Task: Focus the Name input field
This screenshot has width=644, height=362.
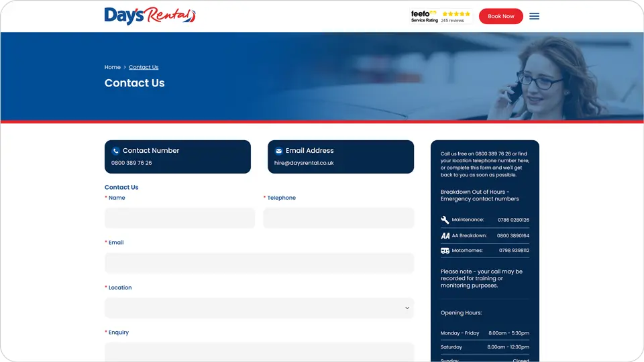Action: click(x=180, y=218)
